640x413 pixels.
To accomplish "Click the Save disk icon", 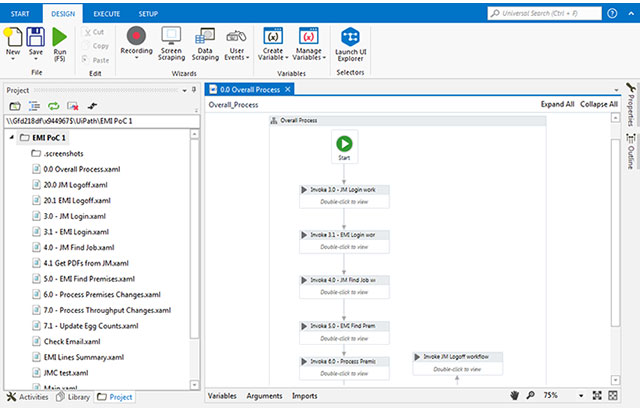I will pyautogui.click(x=36, y=36).
